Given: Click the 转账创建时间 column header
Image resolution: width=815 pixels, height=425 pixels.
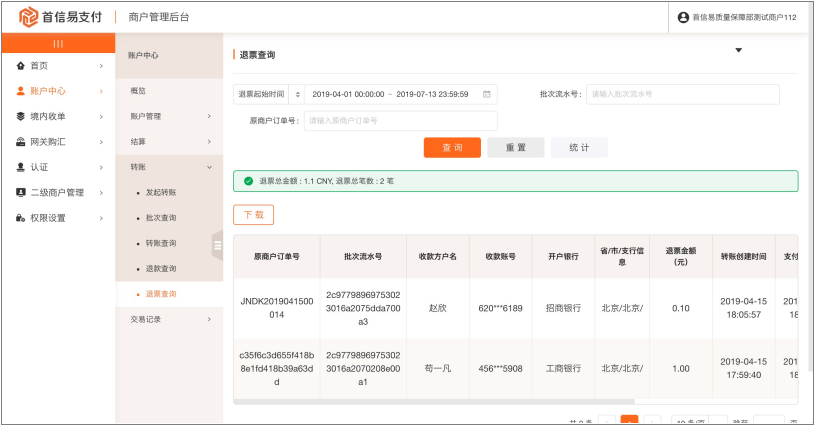Looking at the screenshot, I should click(x=743, y=256).
